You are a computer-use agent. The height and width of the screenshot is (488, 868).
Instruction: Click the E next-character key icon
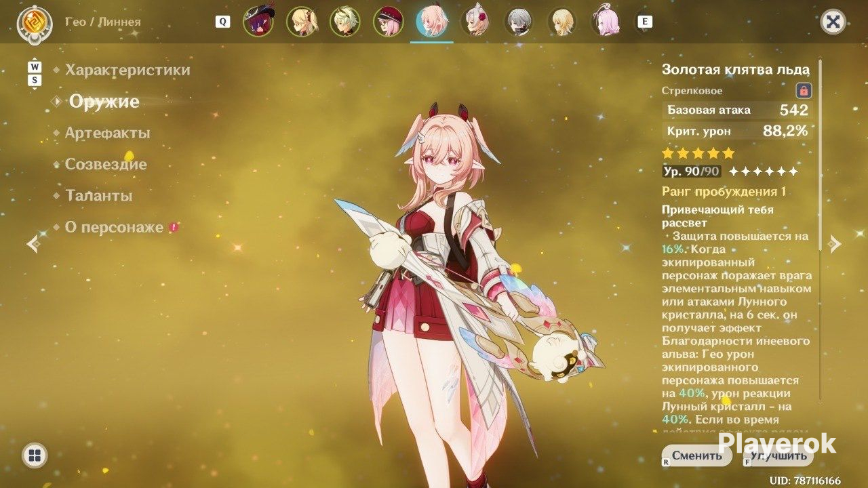point(645,22)
